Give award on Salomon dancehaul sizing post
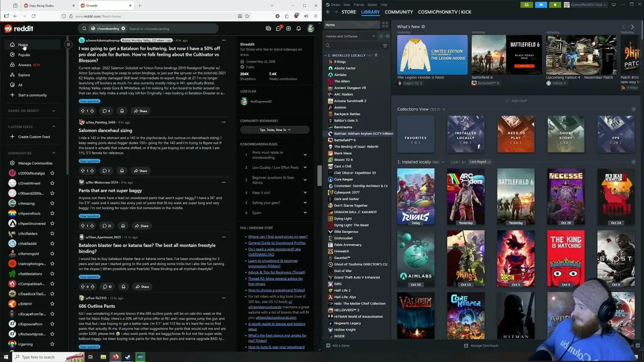This screenshot has width=644, height=362. [122, 171]
